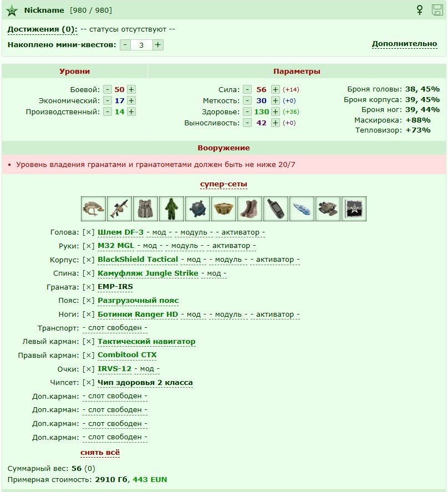The image size is (448, 492).
Task: Select the grenade launcher weapon thumbnail
Action: [119, 209]
